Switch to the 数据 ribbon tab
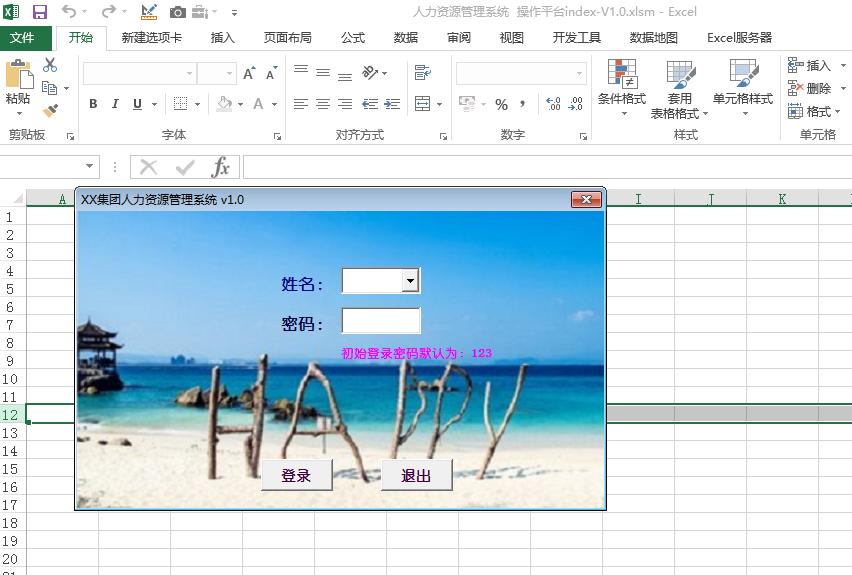The image size is (852, 575). [x=406, y=38]
